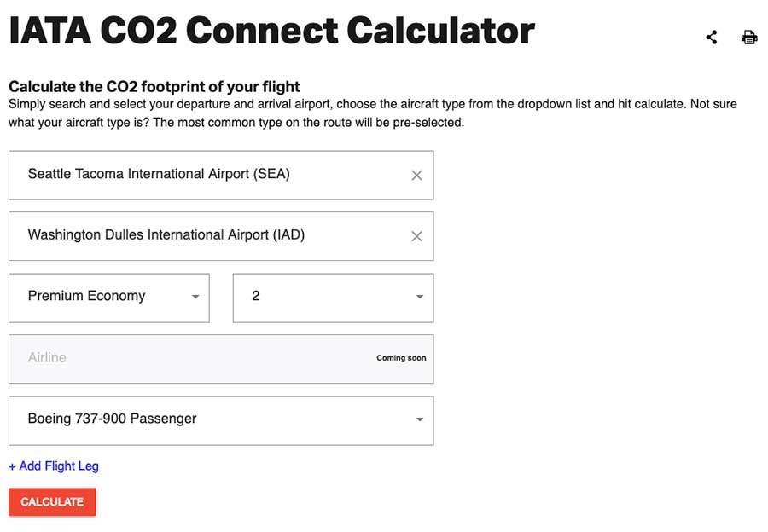This screenshot has width=768, height=532.
Task: Open the Premium Economy cabin class selector
Action: [x=108, y=298]
